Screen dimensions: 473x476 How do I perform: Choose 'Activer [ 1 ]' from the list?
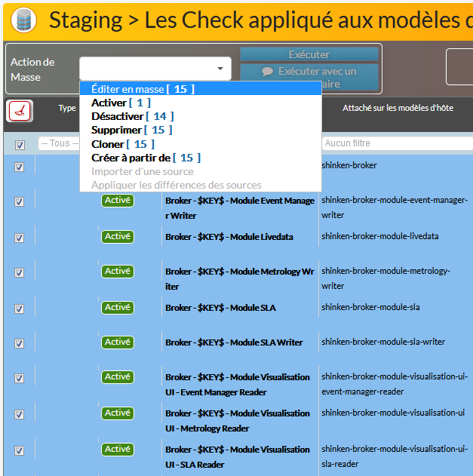[x=201, y=103]
